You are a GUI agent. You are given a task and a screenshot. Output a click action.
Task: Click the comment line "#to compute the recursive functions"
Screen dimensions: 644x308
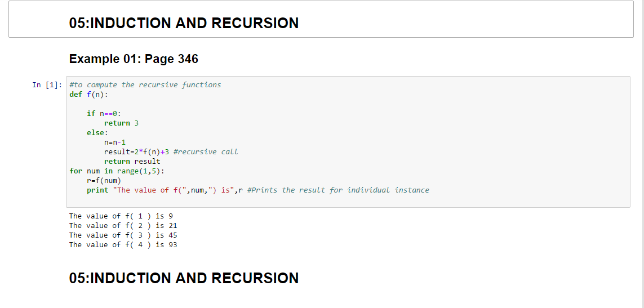[145, 85]
